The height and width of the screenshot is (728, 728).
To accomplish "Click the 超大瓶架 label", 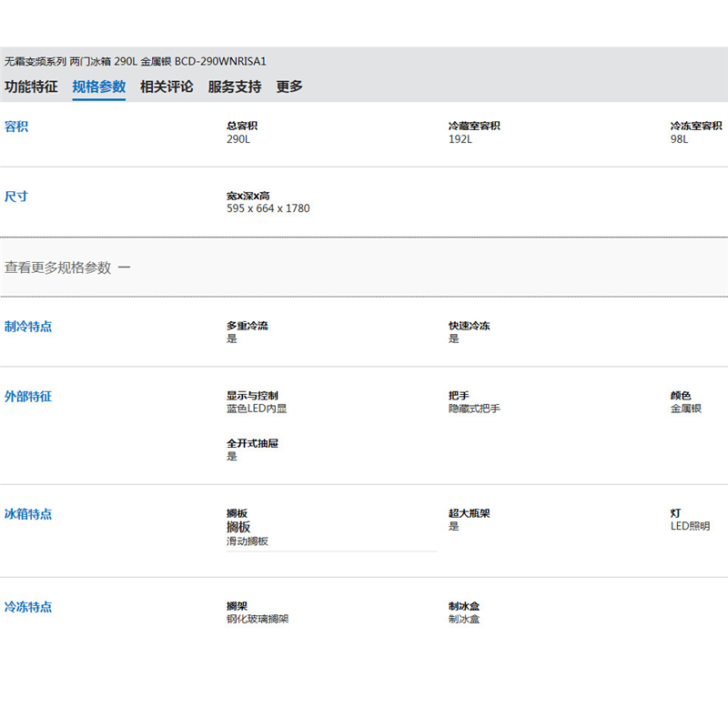I will (x=469, y=513).
